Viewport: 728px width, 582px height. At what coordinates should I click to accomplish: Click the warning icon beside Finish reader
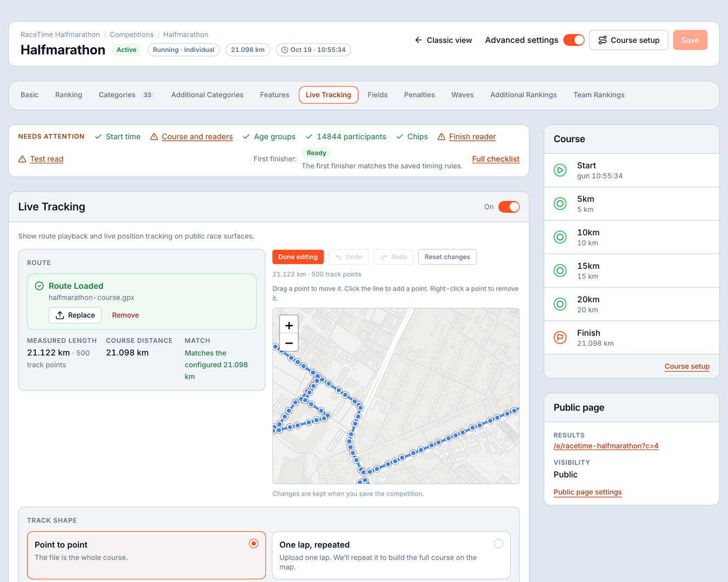click(x=442, y=137)
